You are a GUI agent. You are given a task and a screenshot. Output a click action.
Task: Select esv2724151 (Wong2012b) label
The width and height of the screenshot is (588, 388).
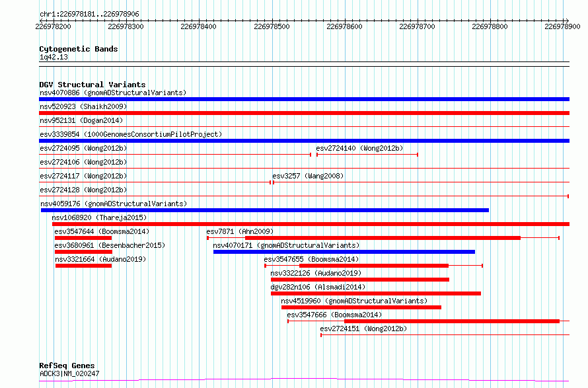click(363, 329)
